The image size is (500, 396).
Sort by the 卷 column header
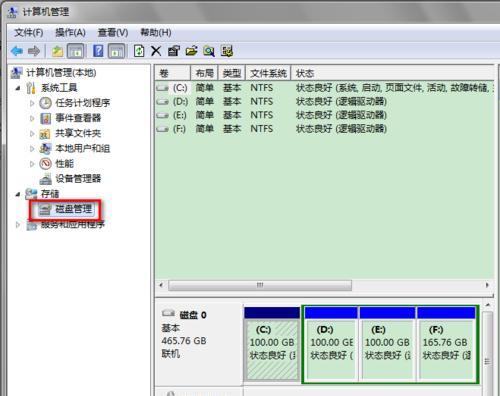click(173, 73)
